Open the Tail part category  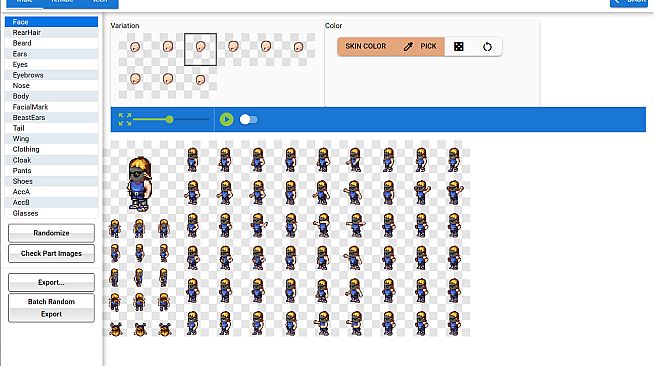pyautogui.click(x=51, y=128)
